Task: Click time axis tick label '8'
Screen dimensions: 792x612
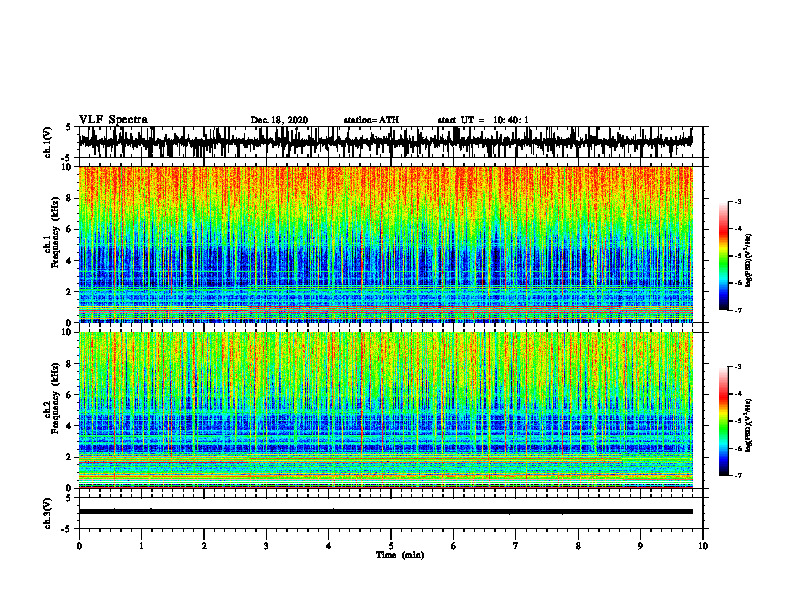Action: (578, 546)
